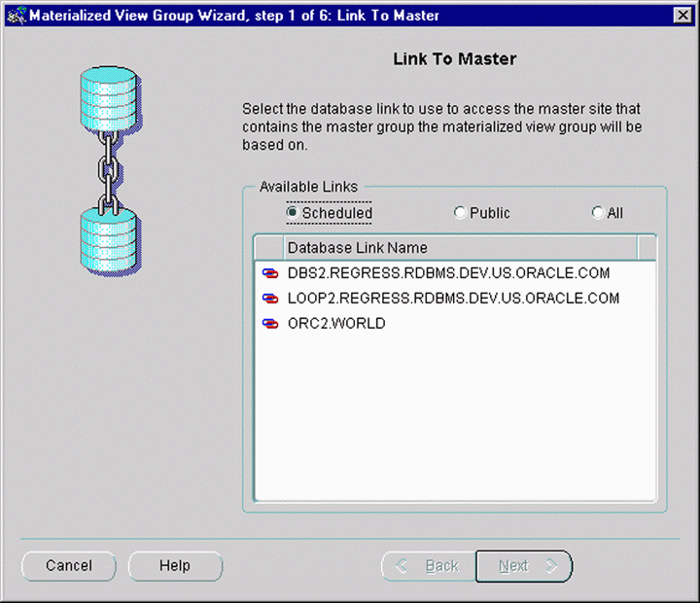Select LOOP2.REGRESS.RDBMS.DEV.US.ORACLE.COM link
Image resolution: width=700 pixels, height=603 pixels.
point(453,300)
